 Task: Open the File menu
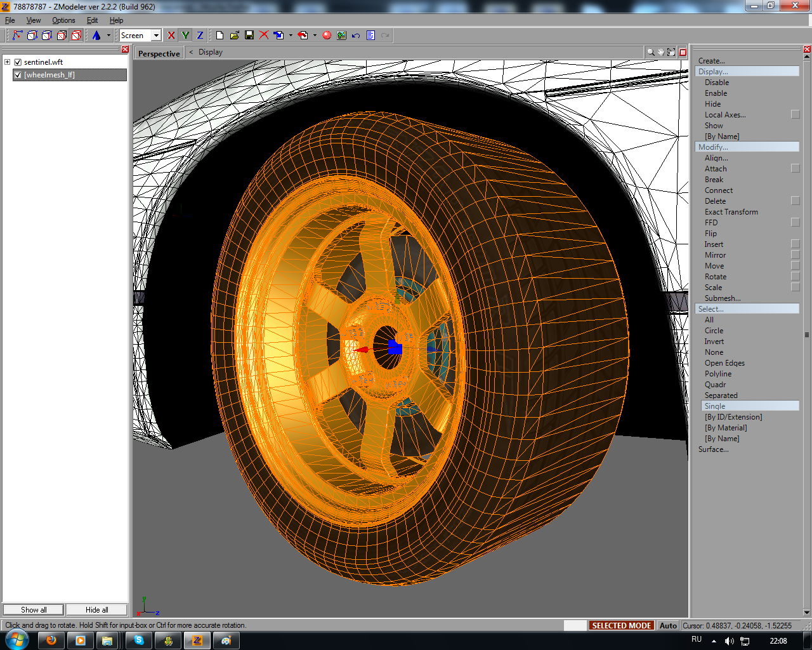(10, 20)
